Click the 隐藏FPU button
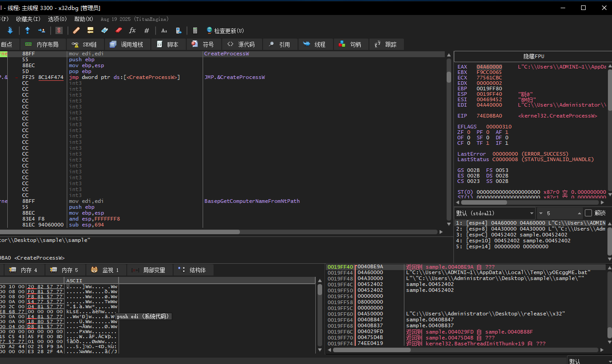 [x=533, y=56]
